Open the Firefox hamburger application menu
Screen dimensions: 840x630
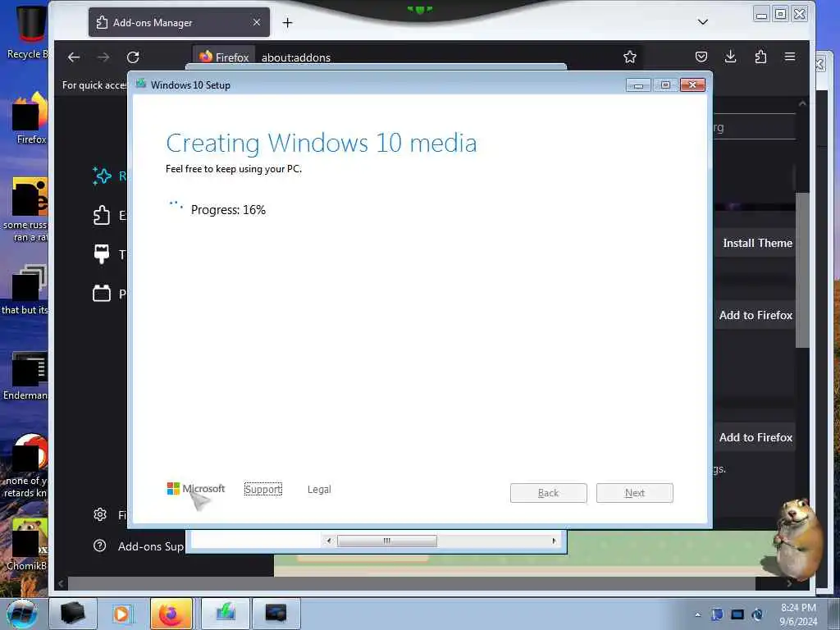(790, 57)
